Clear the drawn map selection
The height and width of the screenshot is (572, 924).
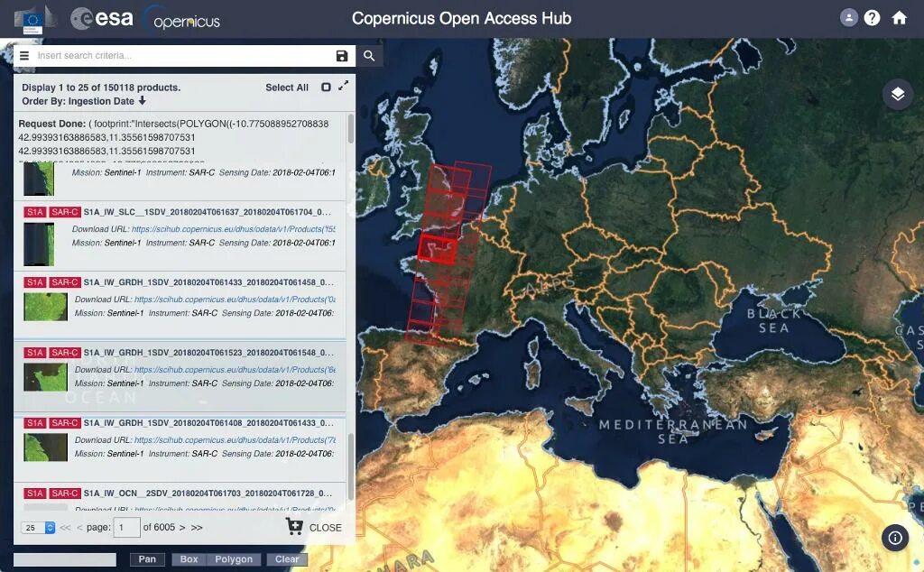point(287,559)
